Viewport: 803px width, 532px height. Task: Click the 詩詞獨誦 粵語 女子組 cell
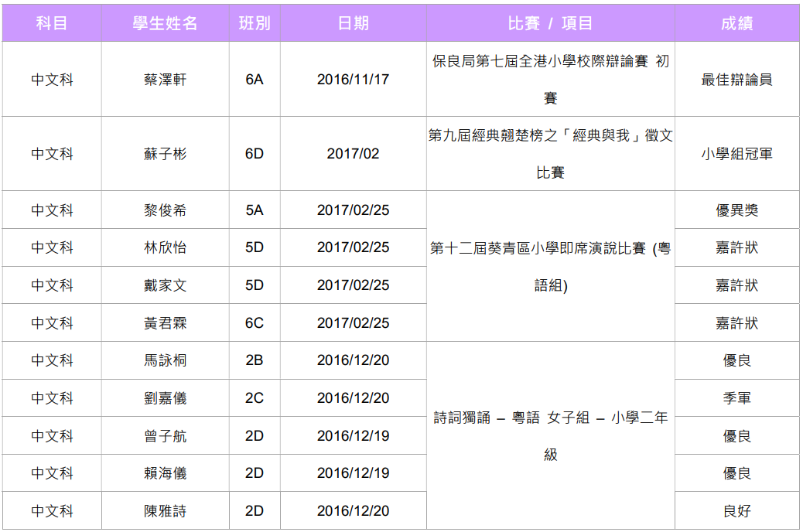pyautogui.click(x=550, y=436)
